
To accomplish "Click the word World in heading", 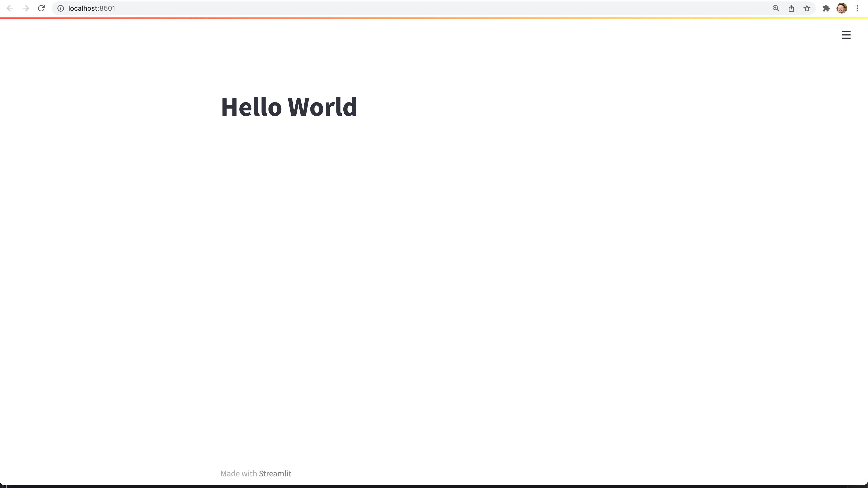I will pos(322,107).
